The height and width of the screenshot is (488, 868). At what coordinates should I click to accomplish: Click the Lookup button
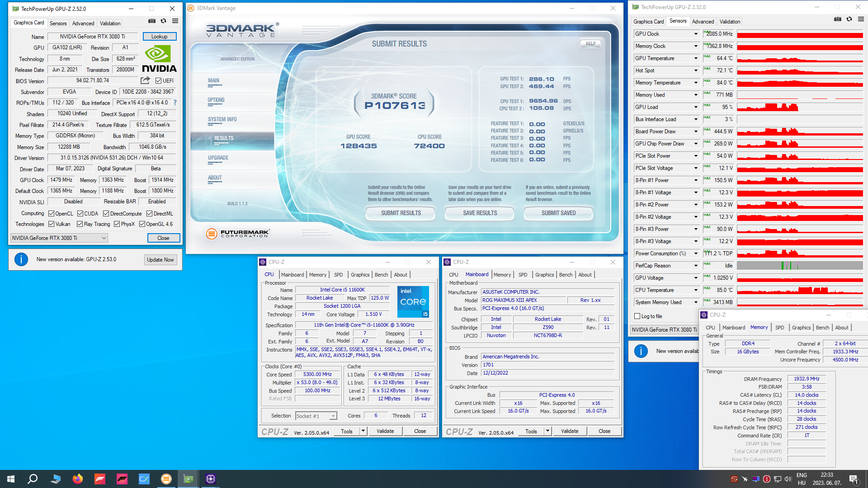coord(160,37)
